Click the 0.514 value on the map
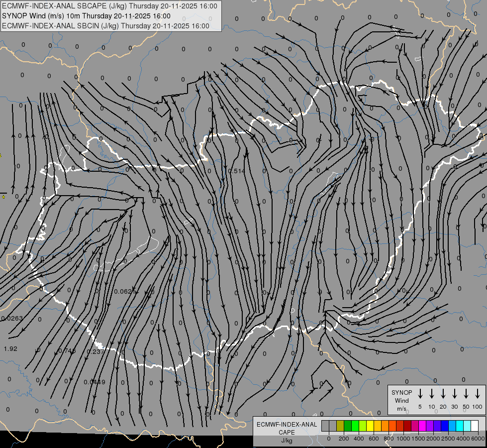This screenshot has height=448, width=487. coord(237,171)
